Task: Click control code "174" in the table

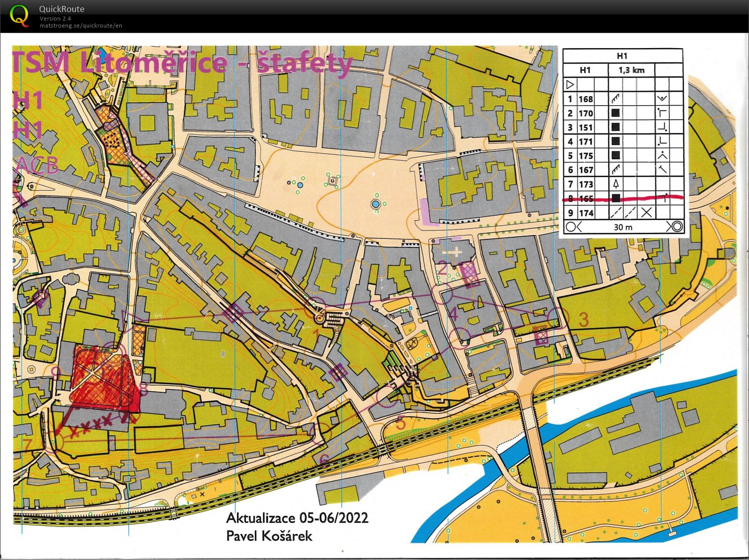Action: point(586,213)
